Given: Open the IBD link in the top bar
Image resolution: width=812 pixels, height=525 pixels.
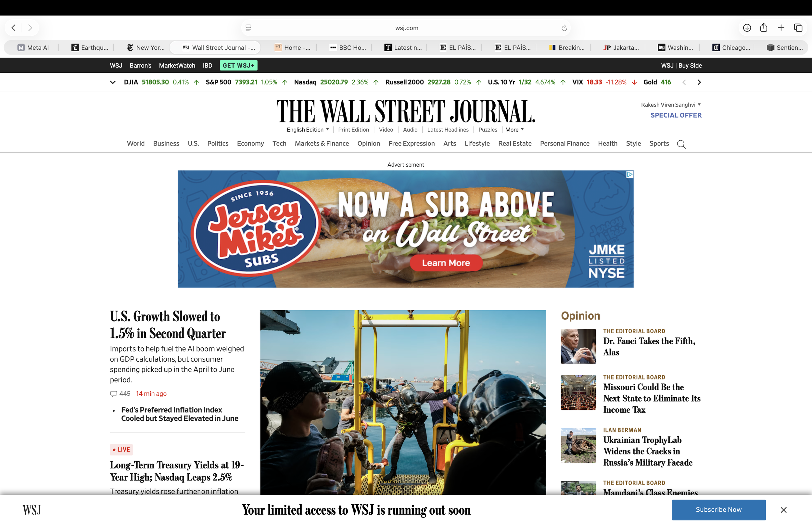Looking at the screenshot, I should (x=208, y=65).
